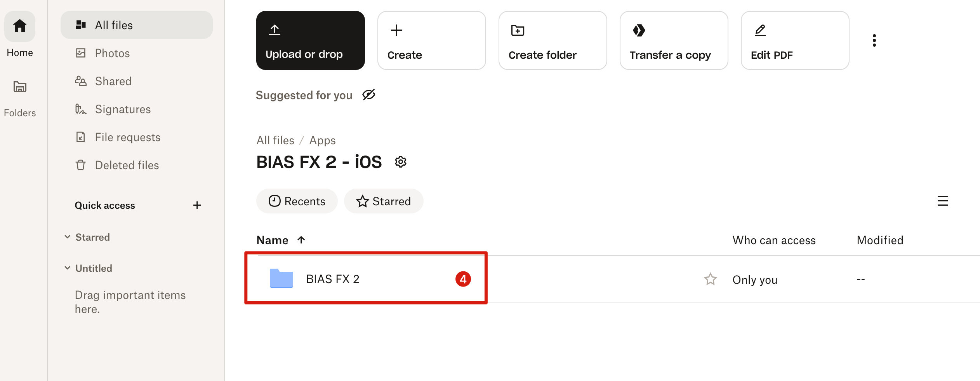Collapse the Starred quick access group

pos(68,237)
